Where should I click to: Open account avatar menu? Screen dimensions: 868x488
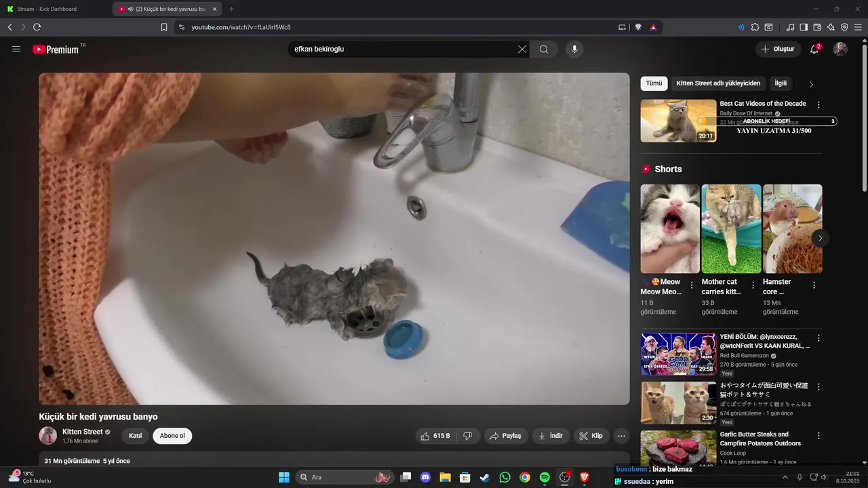(x=840, y=49)
